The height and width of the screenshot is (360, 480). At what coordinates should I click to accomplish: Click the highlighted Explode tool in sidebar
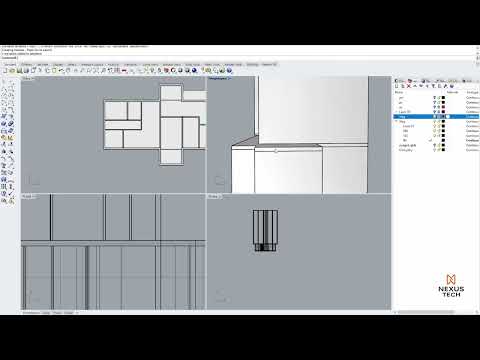tap(11, 138)
